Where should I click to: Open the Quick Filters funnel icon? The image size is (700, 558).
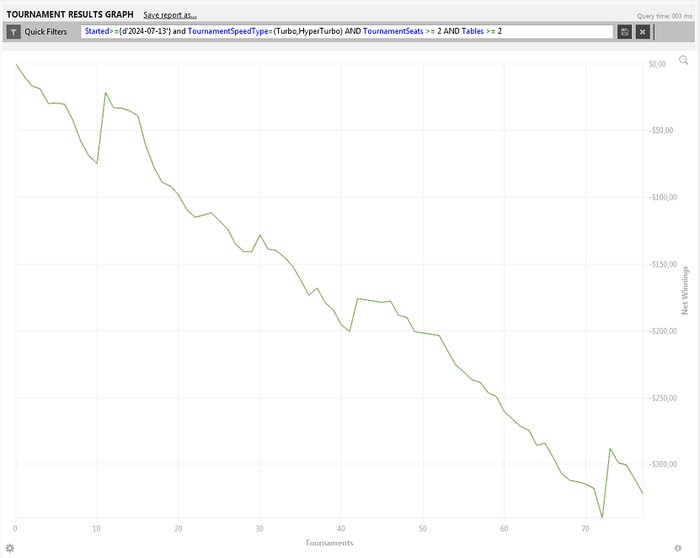click(x=13, y=32)
